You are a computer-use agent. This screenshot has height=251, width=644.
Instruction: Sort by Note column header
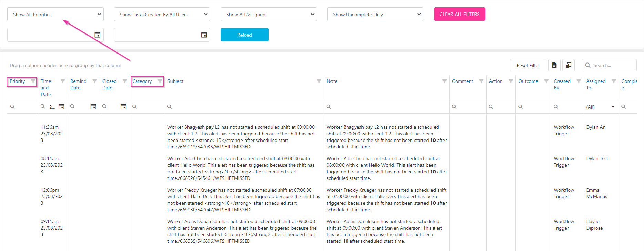click(x=332, y=81)
